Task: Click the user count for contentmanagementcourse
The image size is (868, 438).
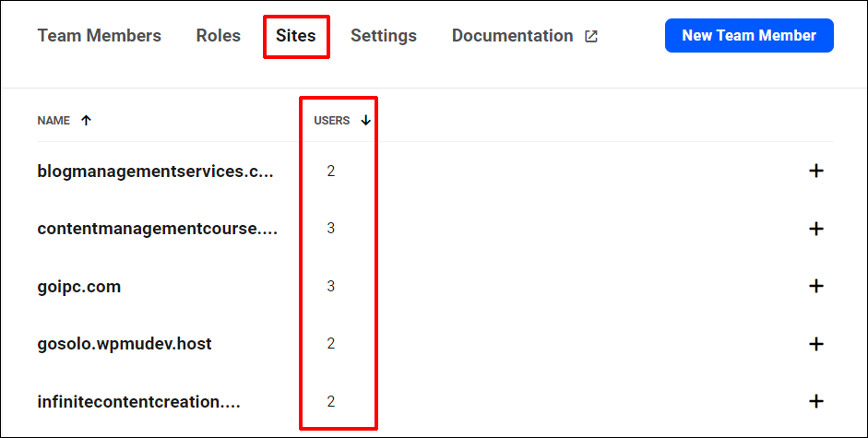Action: [330, 229]
